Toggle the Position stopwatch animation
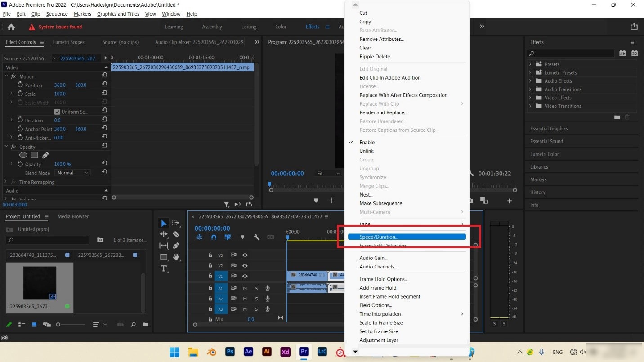This screenshot has width=644, height=362. point(20,85)
